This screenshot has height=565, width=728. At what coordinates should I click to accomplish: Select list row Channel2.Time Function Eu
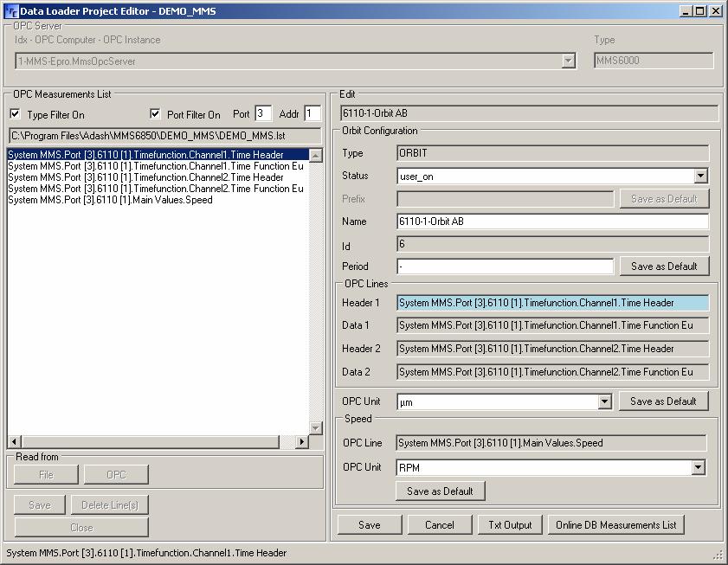tap(158, 189)
